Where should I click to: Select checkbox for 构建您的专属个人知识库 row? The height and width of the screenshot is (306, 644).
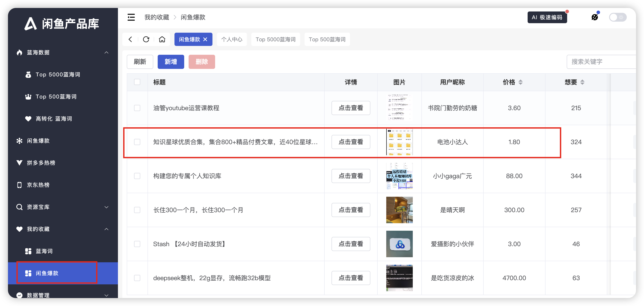[137, 176]
